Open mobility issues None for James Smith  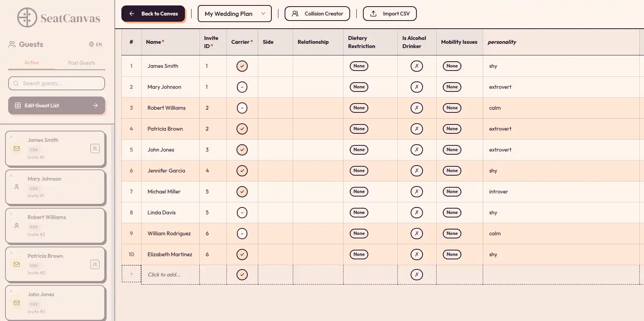pos(452,66)
